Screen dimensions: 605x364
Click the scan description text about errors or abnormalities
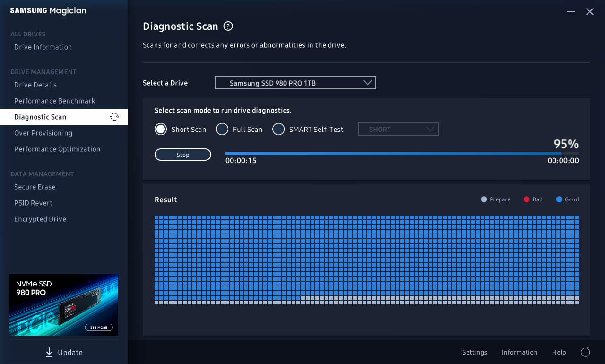(x=245, y=45)
